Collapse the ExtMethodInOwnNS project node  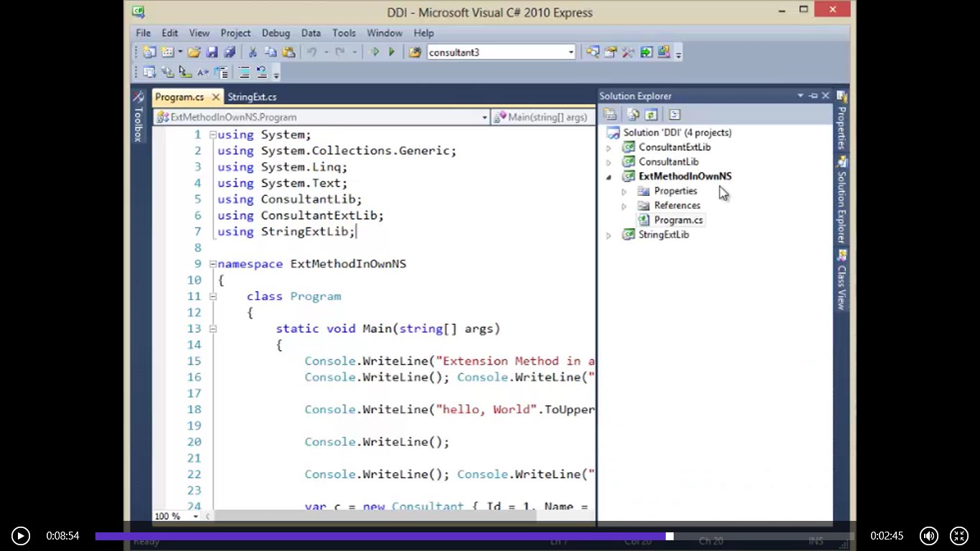(608, 176)
